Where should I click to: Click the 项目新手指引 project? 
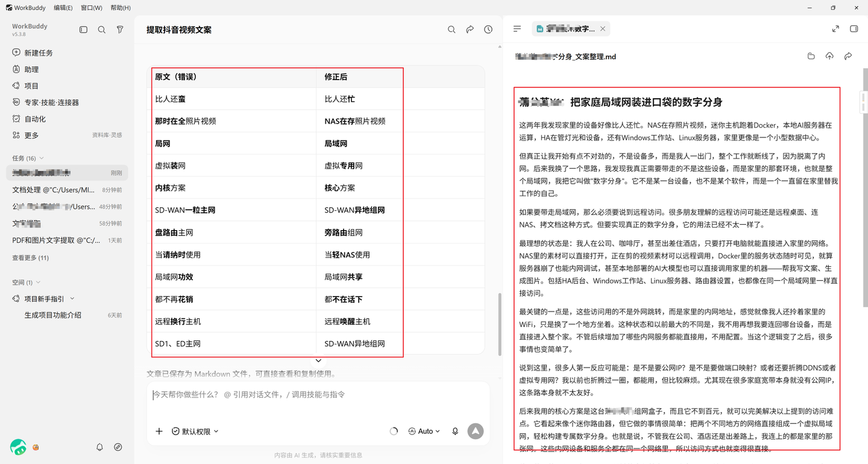(45, 299)
